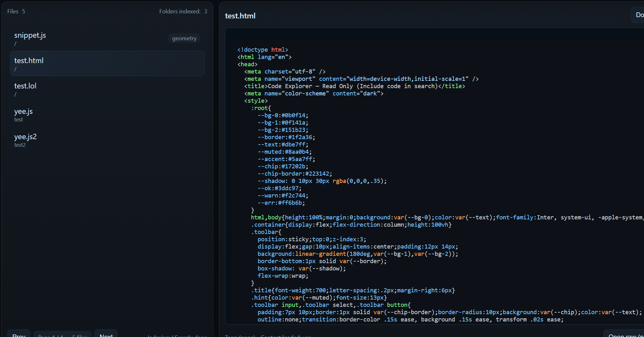The width and height of the screenshot is (644, 337).
Task: Click the Files 5 count label
Action: pos(16,11)
